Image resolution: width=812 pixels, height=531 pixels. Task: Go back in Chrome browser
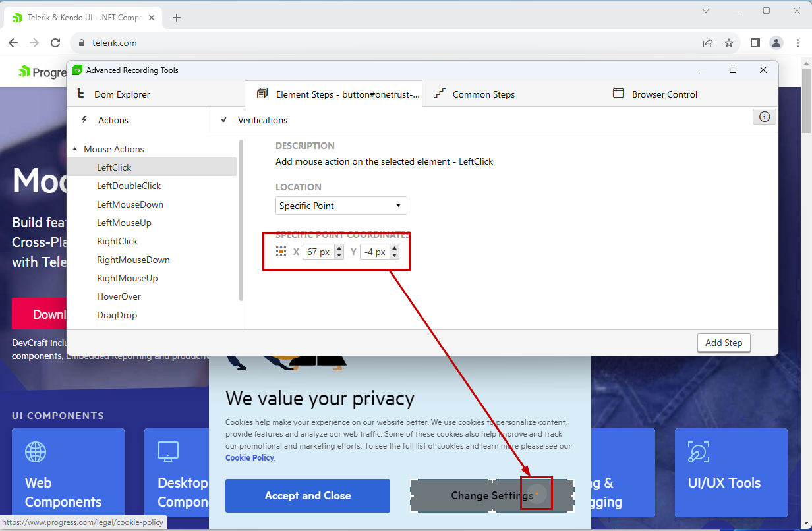click(13, 43)
